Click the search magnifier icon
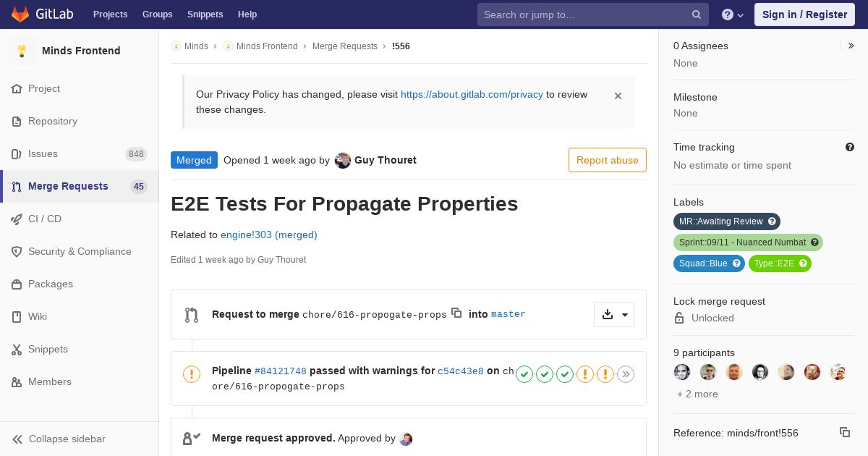 (x=697, y=14)
